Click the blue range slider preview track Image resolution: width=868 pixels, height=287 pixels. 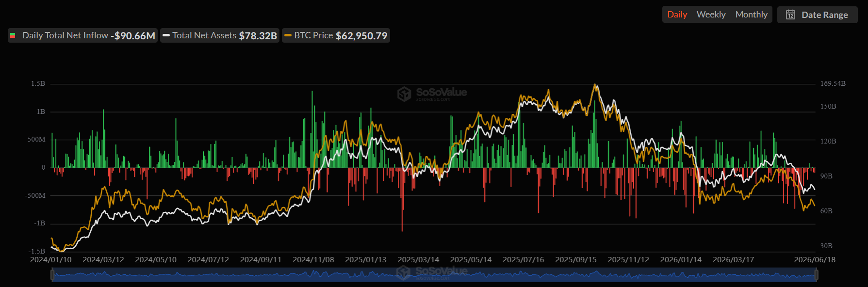(x=434, y=275)
